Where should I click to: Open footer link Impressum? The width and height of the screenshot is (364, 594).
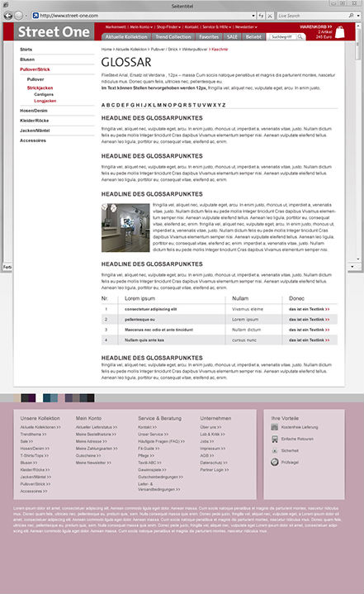coord(212,449)
